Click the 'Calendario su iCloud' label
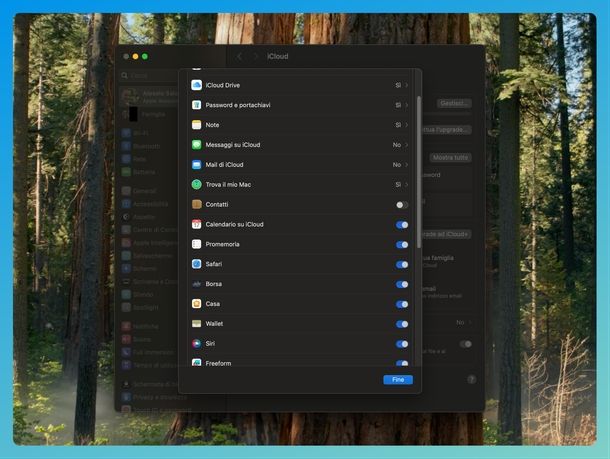Image resolution: width=610 pixels, height=459 pixels. click(234, 224)
